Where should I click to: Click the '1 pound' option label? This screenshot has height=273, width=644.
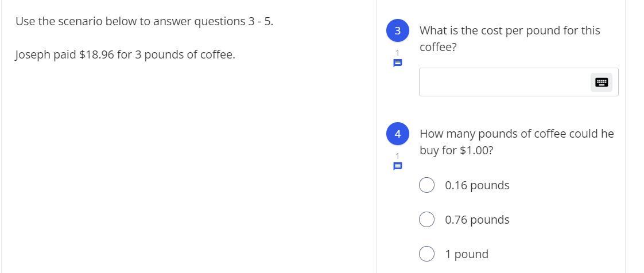[467, 254]
